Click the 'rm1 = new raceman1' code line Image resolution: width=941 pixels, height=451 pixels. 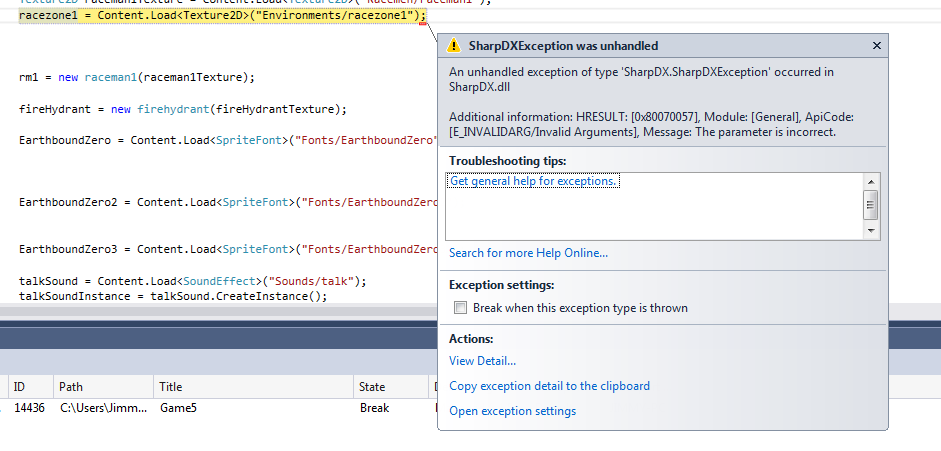click(x=137, y=77)
